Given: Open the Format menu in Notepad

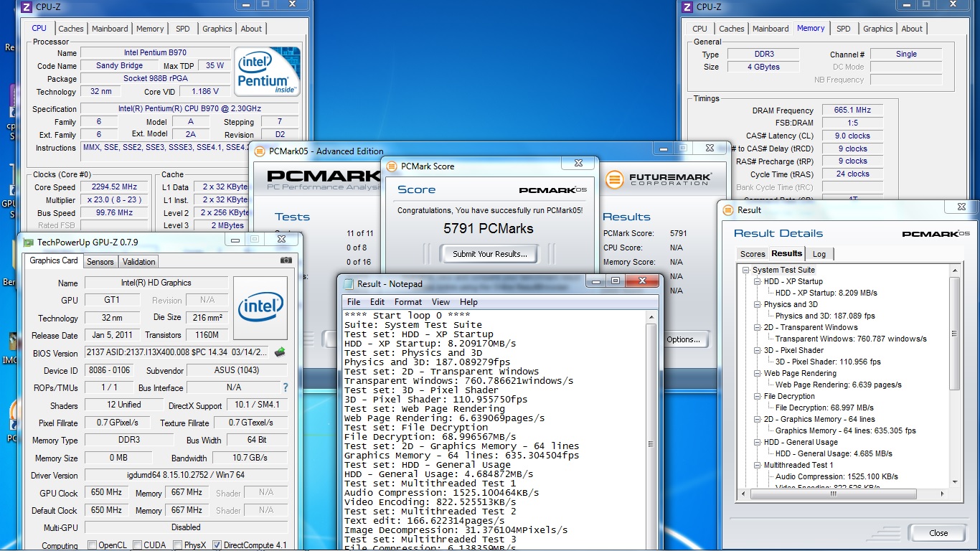Looking at the screenshot, I should pos(408,302).
